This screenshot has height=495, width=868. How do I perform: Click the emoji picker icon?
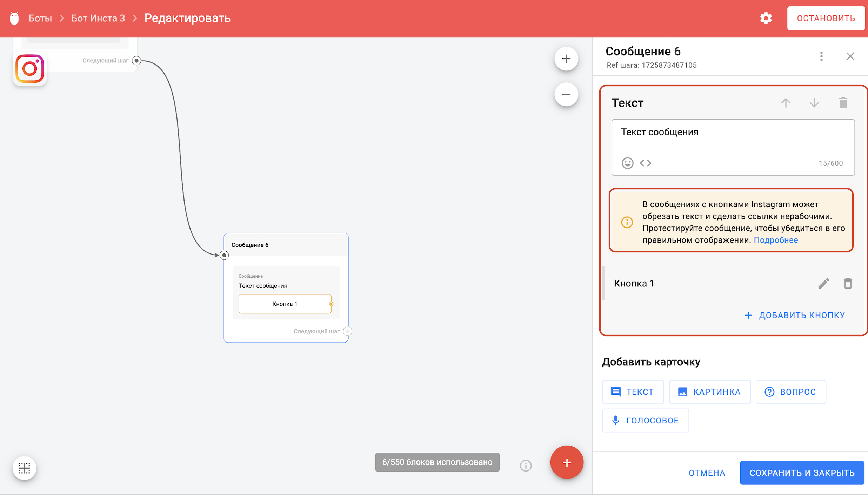tap(627, 163)
